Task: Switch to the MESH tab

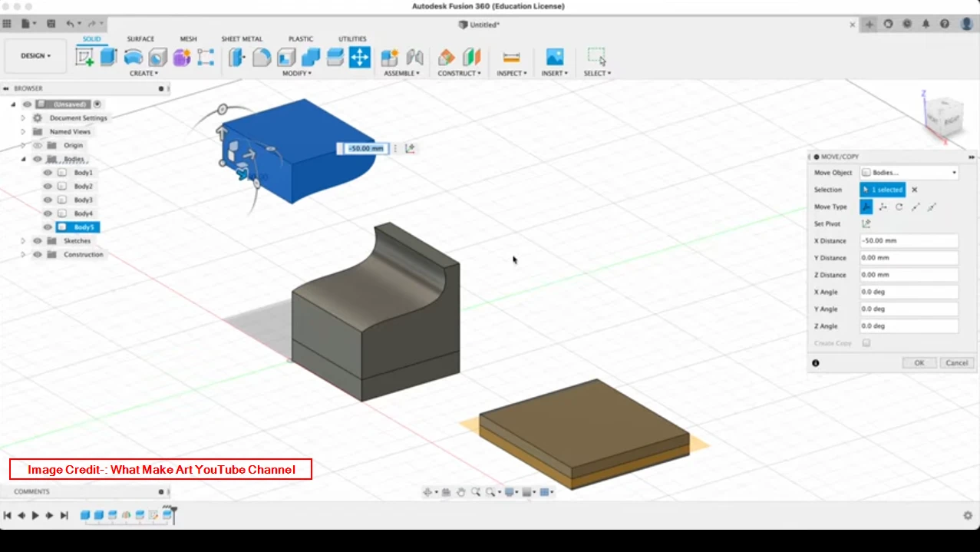Action: (189, 39)
